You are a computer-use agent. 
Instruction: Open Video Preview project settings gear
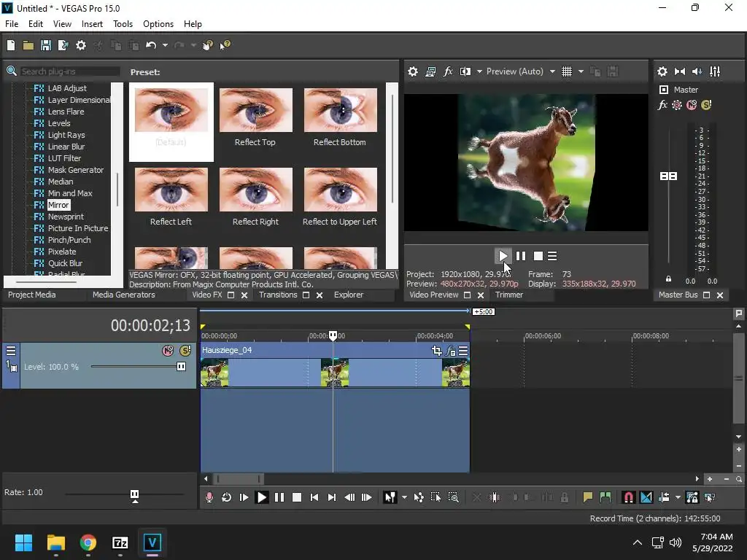point(413,71)
